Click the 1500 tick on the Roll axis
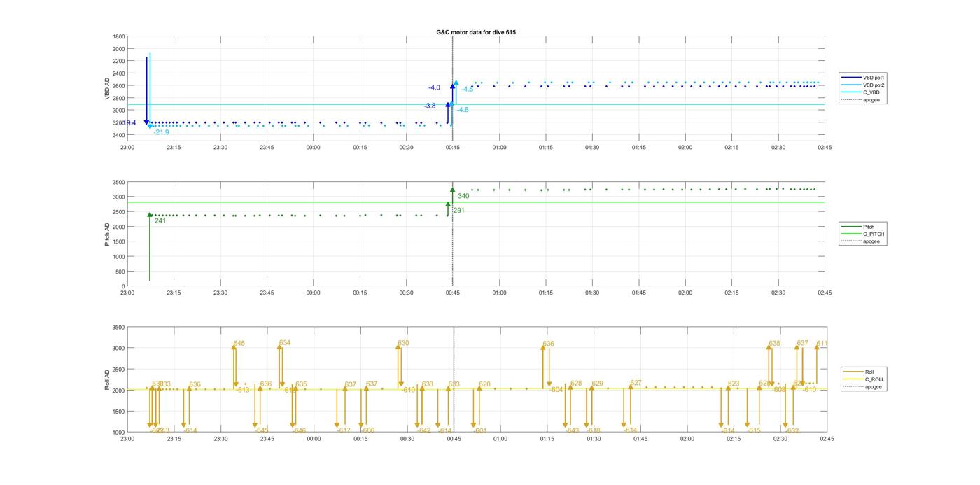 tap(119, 412)
